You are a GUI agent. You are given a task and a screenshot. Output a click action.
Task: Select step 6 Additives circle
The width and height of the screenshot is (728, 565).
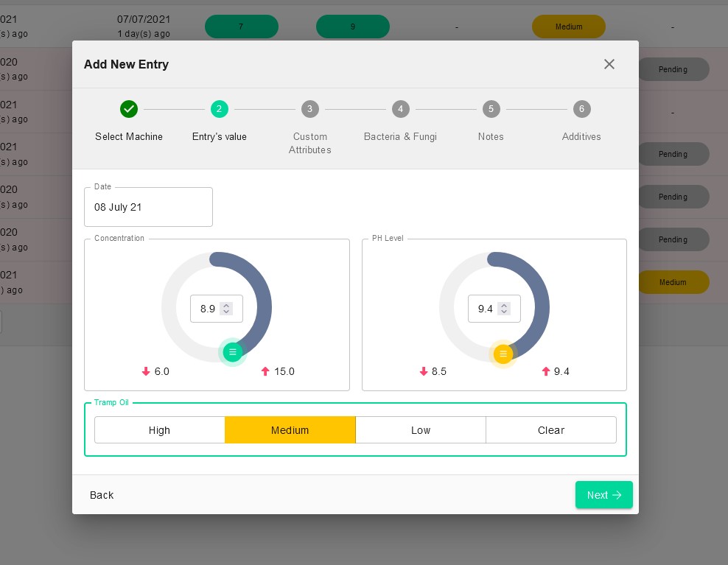tap(581, 109)
